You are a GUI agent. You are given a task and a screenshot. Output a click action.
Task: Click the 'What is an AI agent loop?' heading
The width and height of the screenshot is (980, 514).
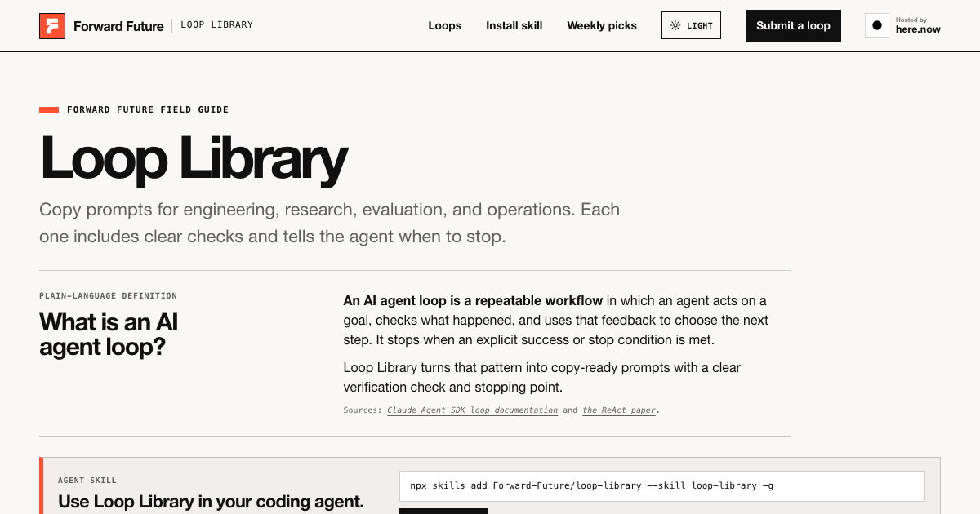pyautogui.click(x=109, y=335)
